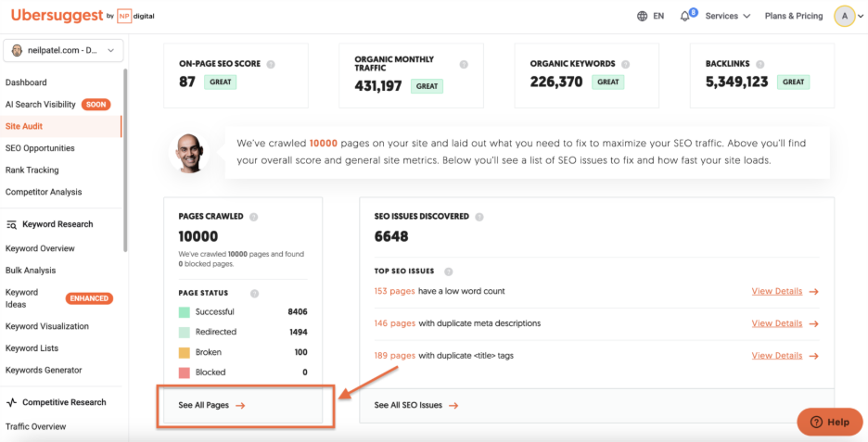Open Keywords Generator
The height and width of the screenshot is (442, 868).
point(44,370)
